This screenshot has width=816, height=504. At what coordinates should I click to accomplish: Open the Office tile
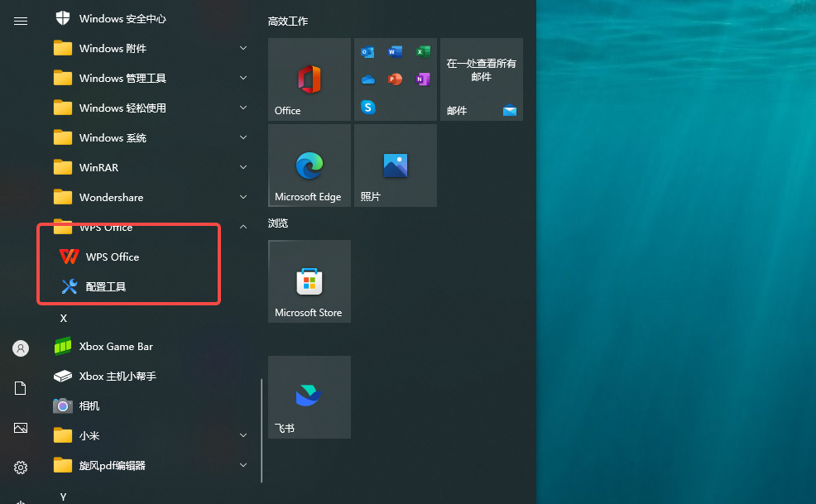[310, 79]
